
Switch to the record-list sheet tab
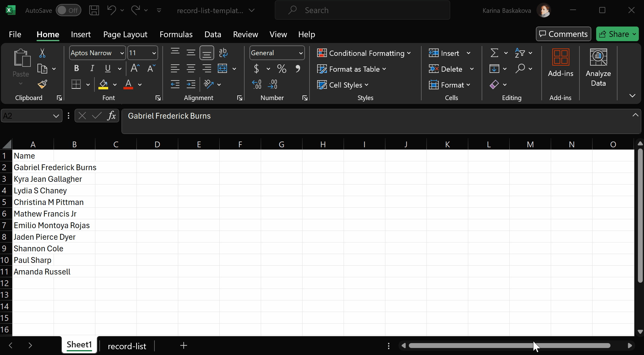click(x=127, y=346)
